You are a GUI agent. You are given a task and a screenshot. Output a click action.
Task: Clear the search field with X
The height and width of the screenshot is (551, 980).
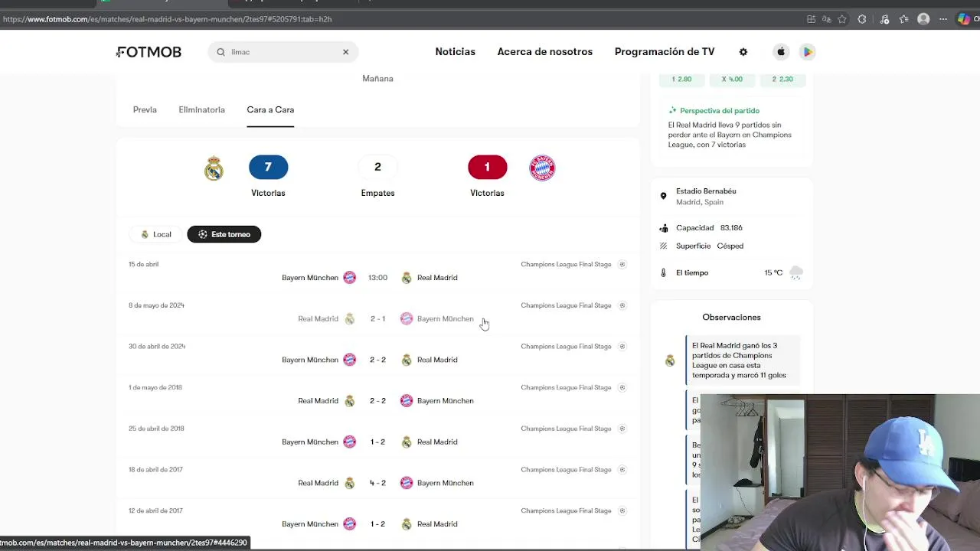click(x=345, y=52)
